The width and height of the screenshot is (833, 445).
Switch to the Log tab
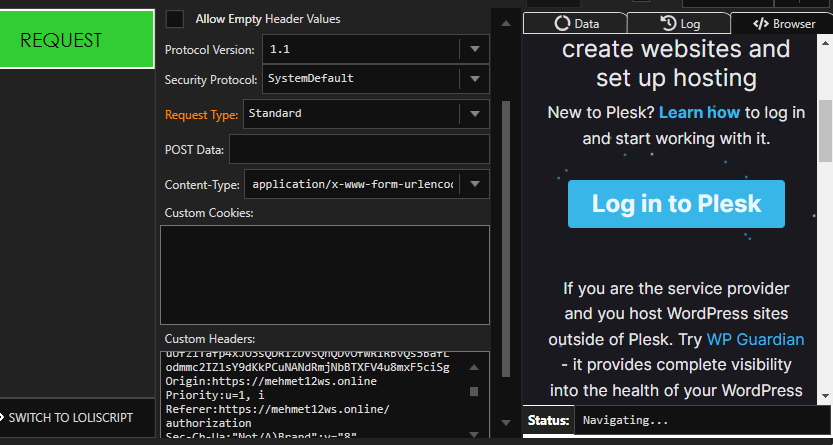679,23
